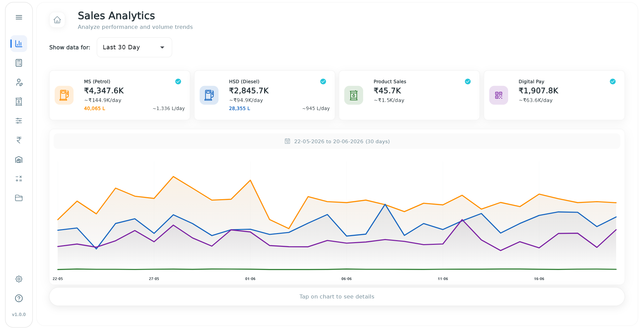Click the purple QR code Digital Pay icon
The width and height of the screenshot is (644, 329).
499,95
